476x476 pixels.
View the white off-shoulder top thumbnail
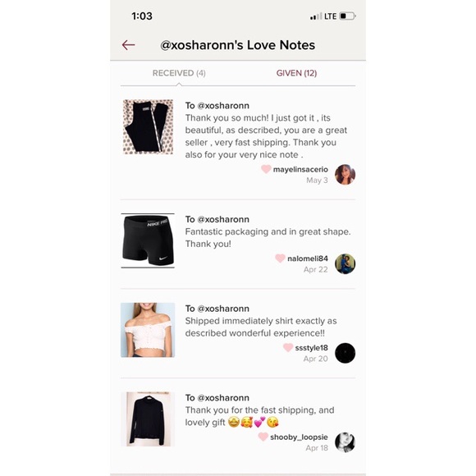pos(148,330)
